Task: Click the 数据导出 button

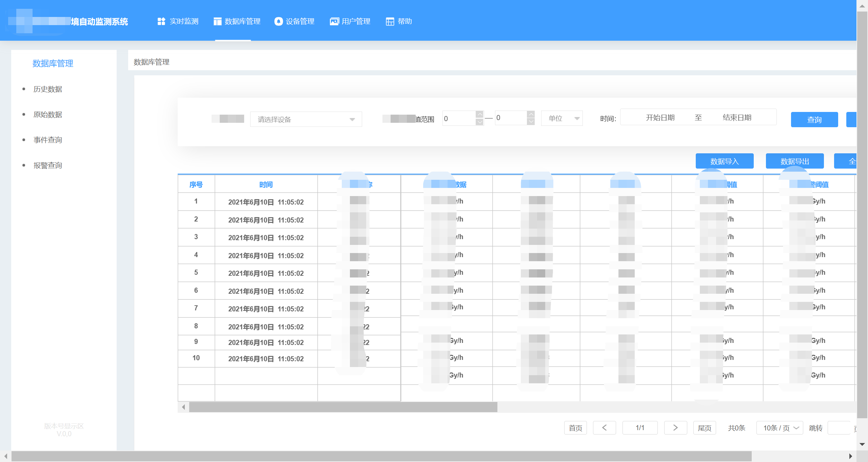Action: pos(795,161)
